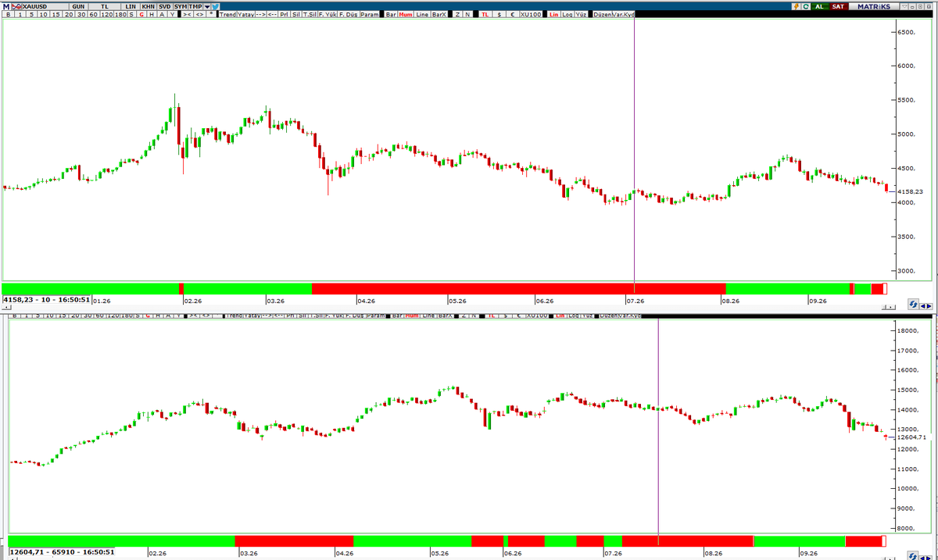Click the --> shift right arrow icon
Image resolution: width=938 pixels, height=560 pixels.
click(260, 15)
